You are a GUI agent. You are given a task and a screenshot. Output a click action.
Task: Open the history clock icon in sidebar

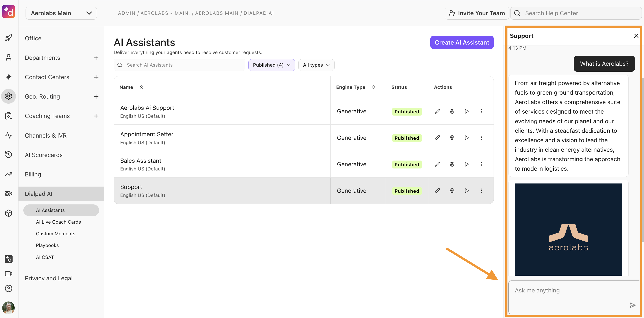pyautogui.click(x=9, y=155)
